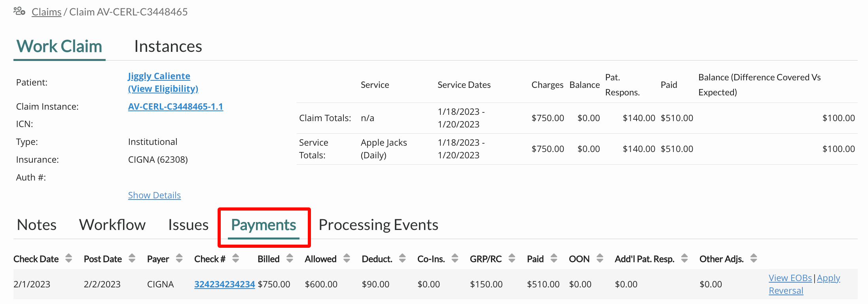Open patient Jiggly Caliente link

pyautogui.click(x=159, y=76)
